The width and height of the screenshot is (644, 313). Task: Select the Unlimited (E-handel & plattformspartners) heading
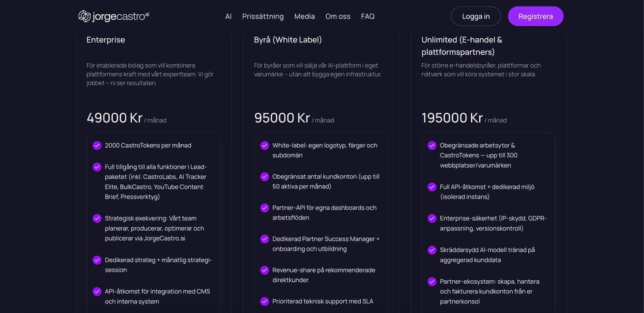pyautogui.click(x=462, y=46)
